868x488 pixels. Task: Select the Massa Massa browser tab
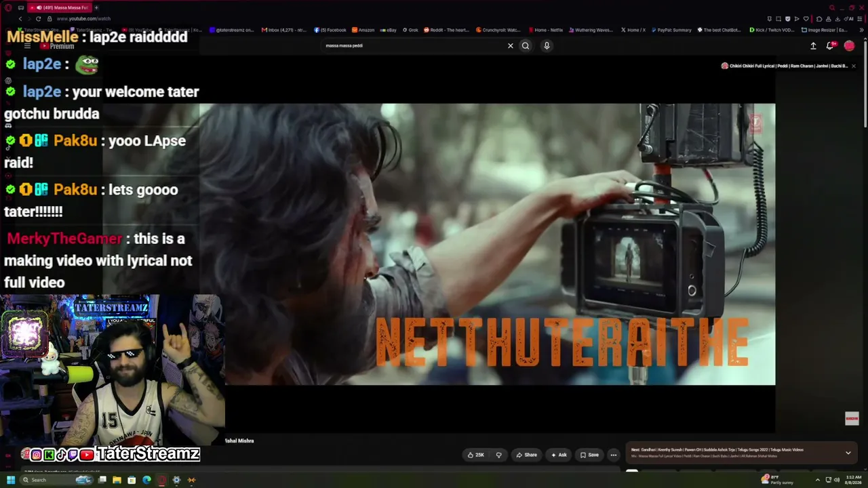tap(60, 7)
